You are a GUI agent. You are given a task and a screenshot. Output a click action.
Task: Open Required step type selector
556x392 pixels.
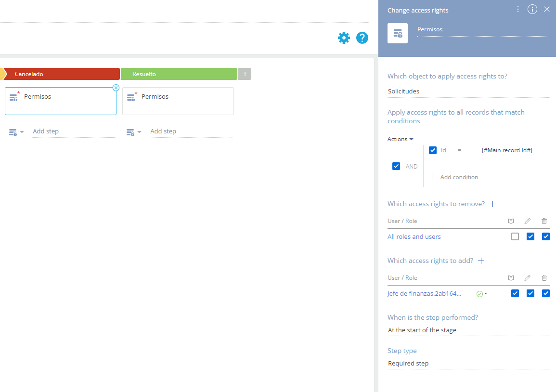[x=468, y=364]
